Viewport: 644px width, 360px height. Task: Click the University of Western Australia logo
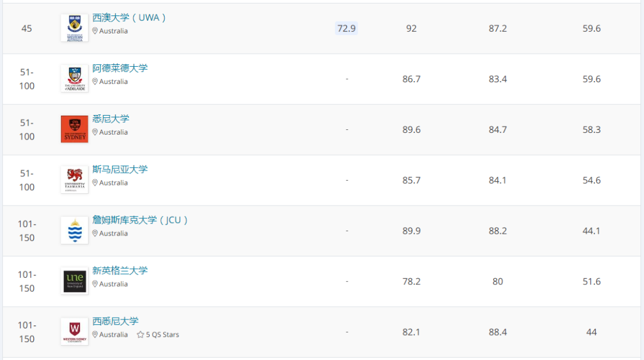click(x=75, y=28)
